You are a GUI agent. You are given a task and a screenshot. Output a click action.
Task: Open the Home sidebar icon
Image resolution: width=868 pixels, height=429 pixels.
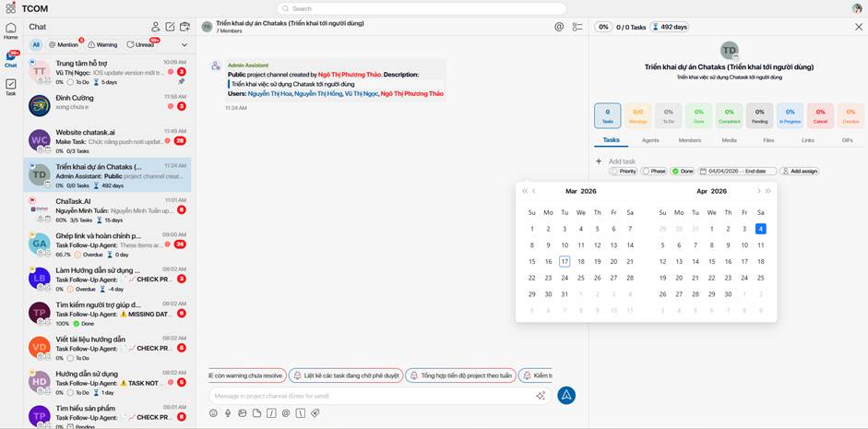pos(10,31)
